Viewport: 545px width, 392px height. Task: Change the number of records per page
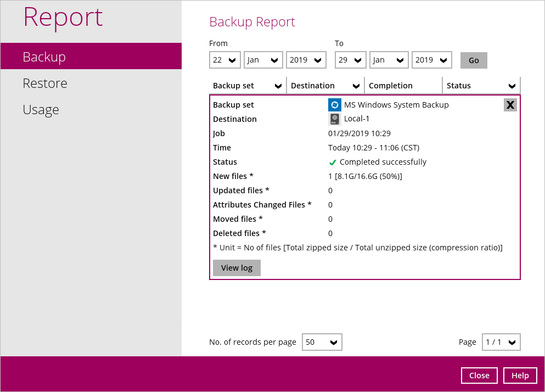(322, 342)
